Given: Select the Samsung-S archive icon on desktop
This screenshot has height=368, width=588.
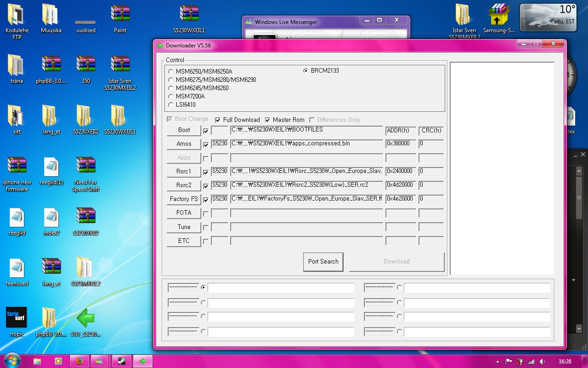Looking at the screenshot, I should tap(499, 18).
